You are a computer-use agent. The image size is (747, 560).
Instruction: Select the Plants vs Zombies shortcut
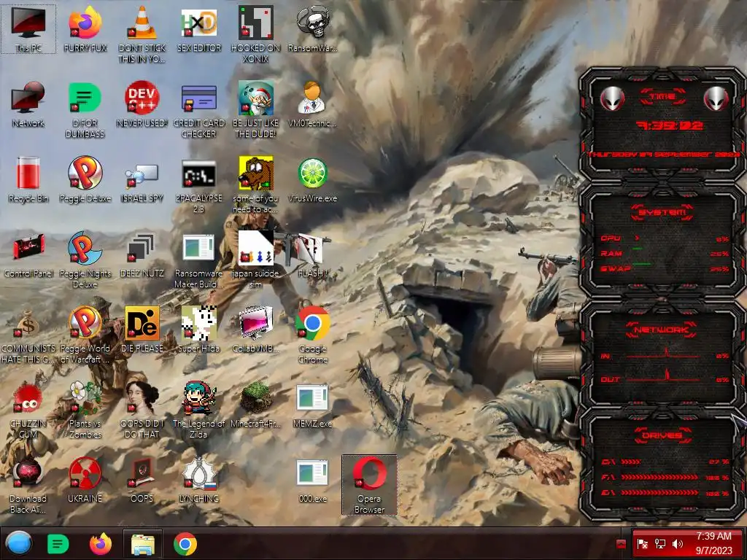pos(85,410)
